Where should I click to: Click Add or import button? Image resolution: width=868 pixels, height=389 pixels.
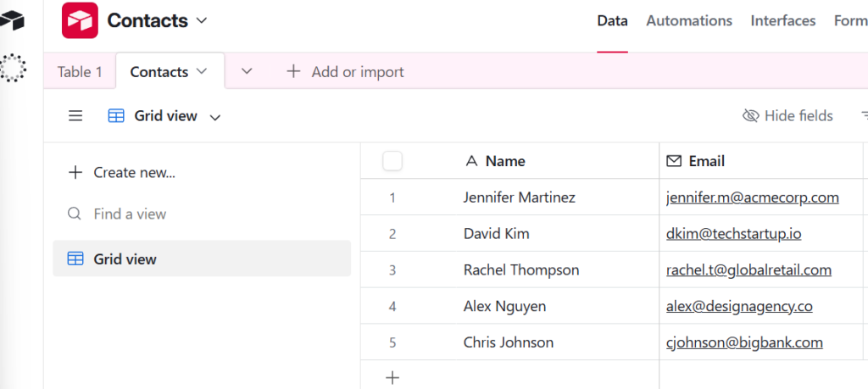click(345, 72)
